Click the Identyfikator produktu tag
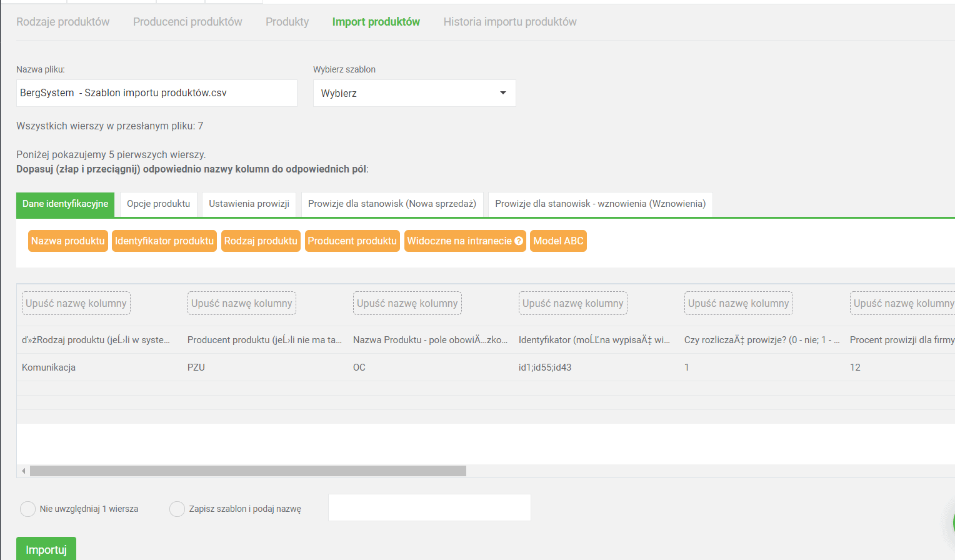This screenshot has height=560, width=955. tap(164, 241)
